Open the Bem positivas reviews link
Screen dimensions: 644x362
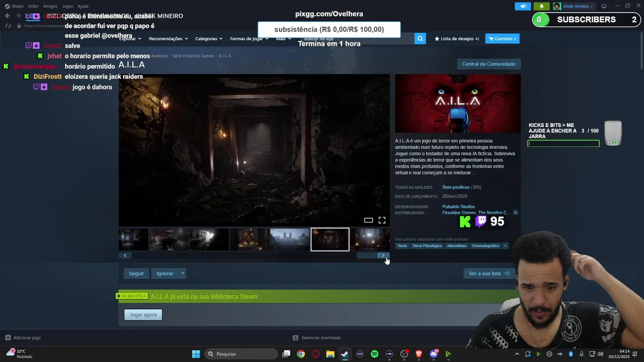pyautogui.click(x=456, y=187)
